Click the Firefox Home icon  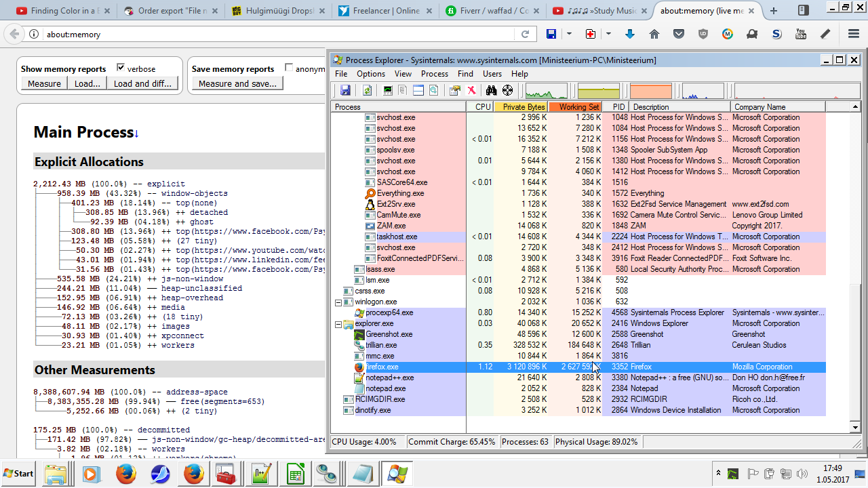click(x=654, y=34)
